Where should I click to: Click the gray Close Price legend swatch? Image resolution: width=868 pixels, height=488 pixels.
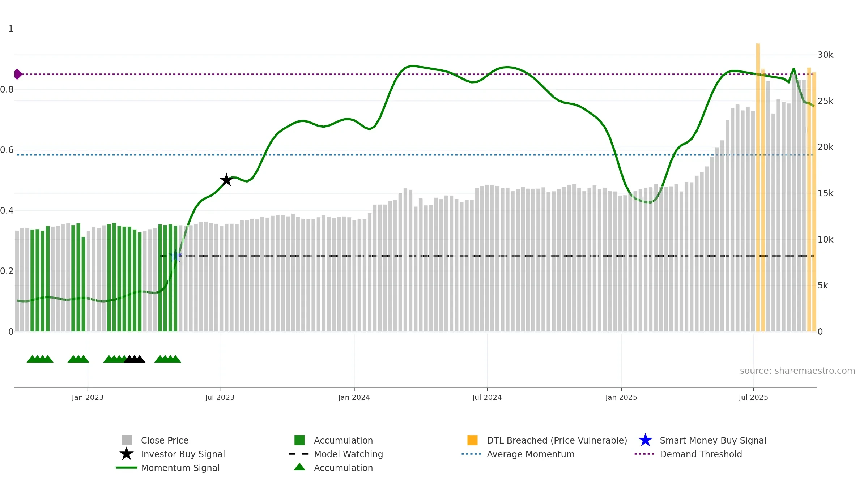[127, 440]
